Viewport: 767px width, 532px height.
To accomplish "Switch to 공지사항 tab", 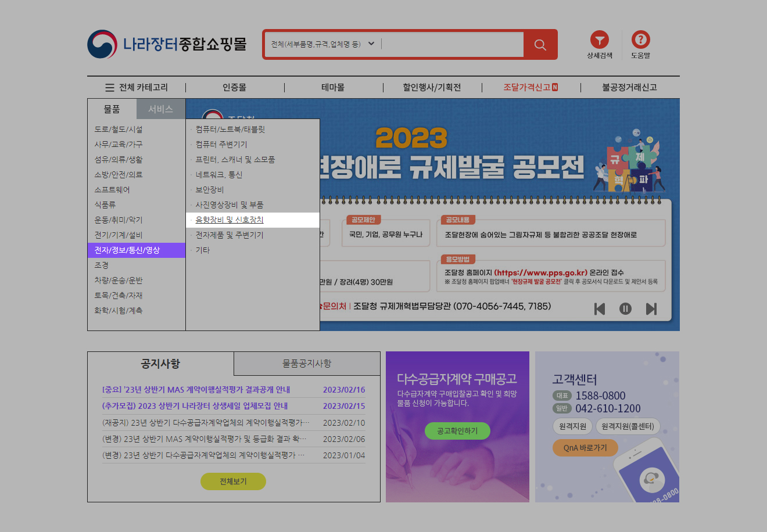I will [x=160, y=364].
